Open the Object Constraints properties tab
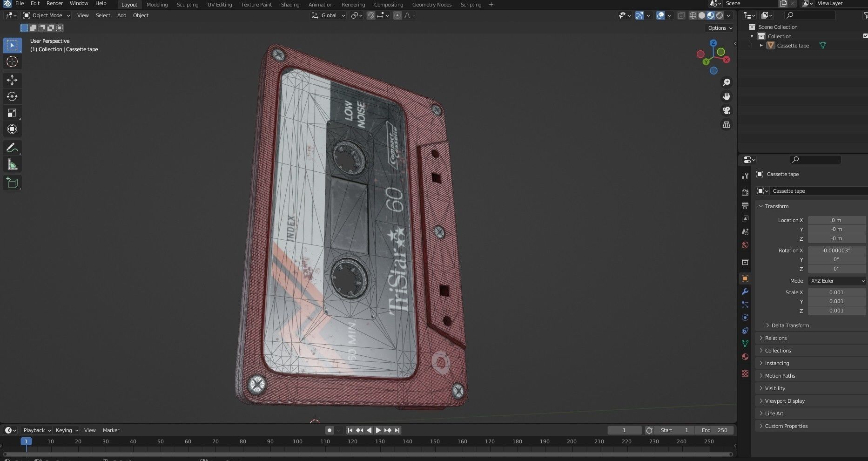 (x=745, y=331)
